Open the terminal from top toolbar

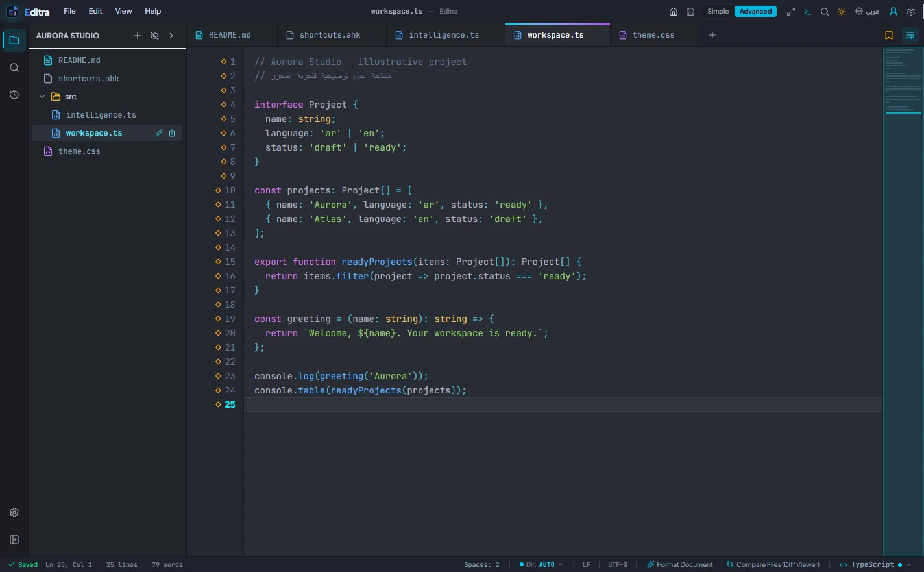808,12
